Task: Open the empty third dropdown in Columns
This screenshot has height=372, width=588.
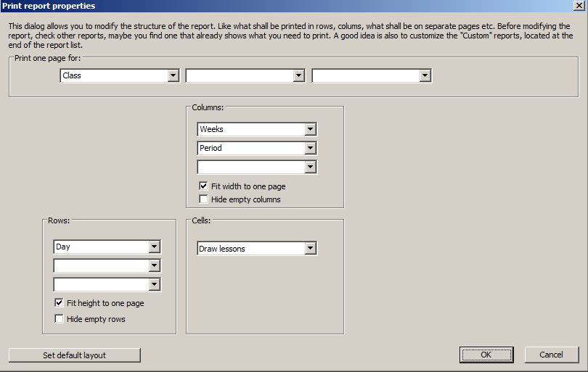Action: pyautogui.click(x=311, y=167)
